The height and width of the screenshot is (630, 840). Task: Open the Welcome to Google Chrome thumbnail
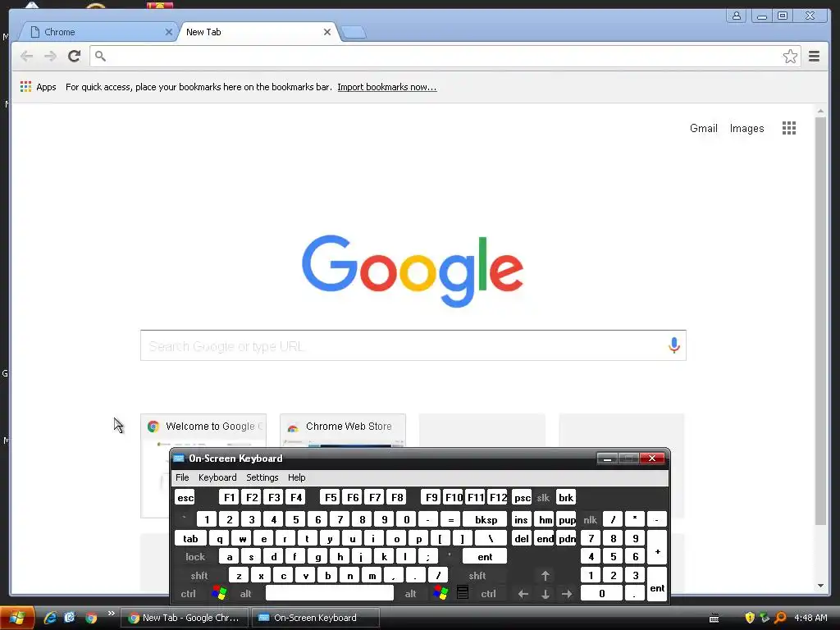coord(203,430)
